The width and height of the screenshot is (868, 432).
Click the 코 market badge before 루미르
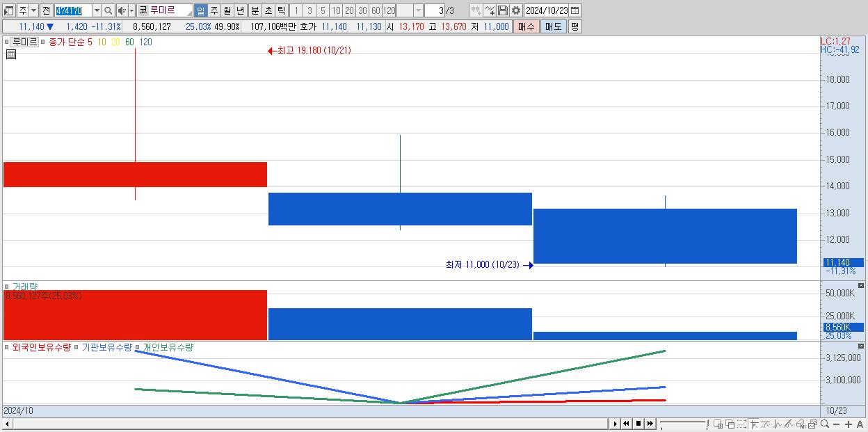(143, 10)
